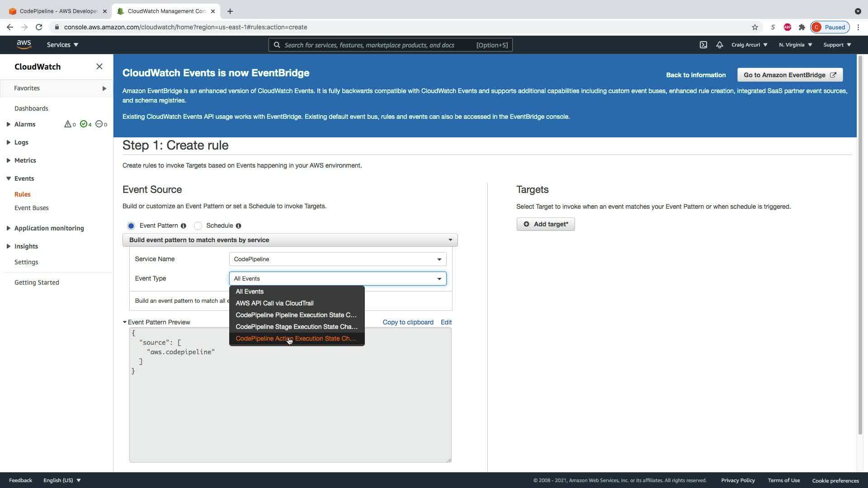Image resolution: width=868 pixels, height=488 pixels.
Task: Reload the current browser page
Action: pos(39,27)
